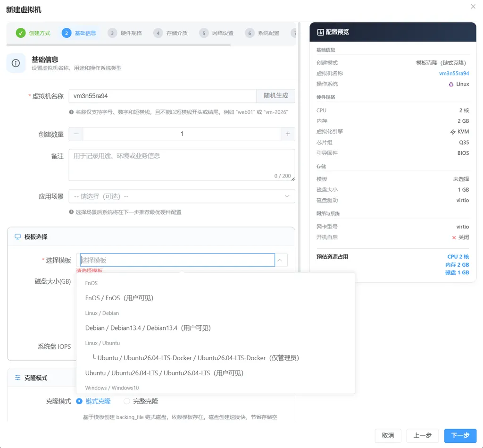Click the 下一步 button
483x448 pixels.
click(460, 435)
